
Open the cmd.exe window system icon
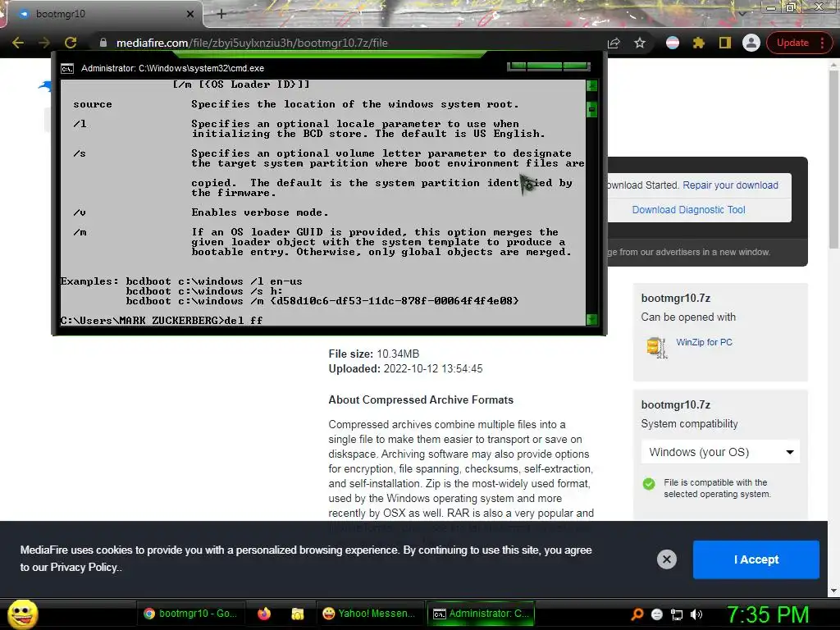coord(67,69)
